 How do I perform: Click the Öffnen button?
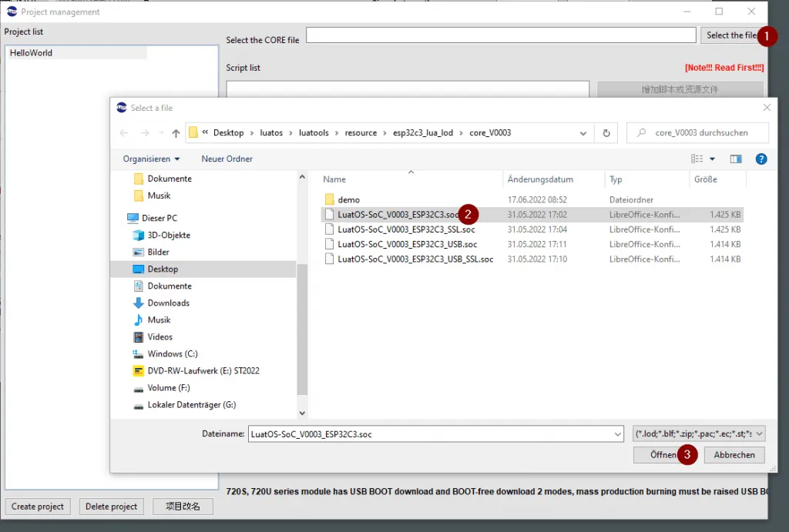coord(663,454)
